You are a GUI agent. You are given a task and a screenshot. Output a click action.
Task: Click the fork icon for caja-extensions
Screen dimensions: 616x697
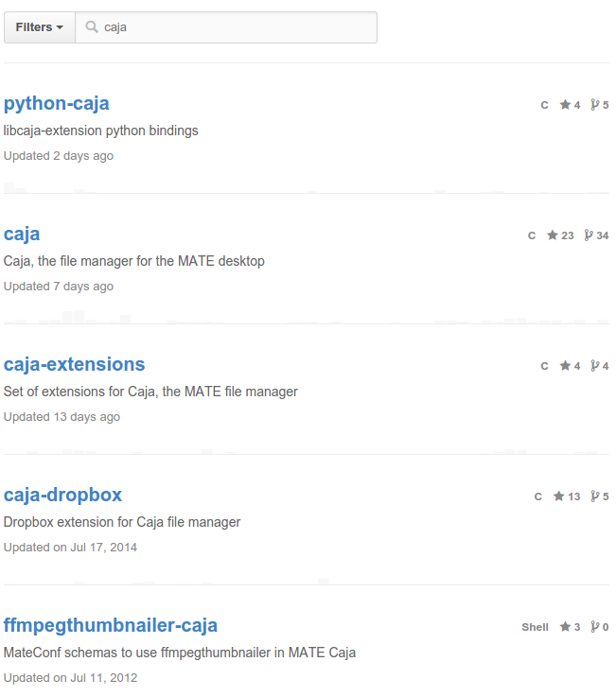[595, 365]
